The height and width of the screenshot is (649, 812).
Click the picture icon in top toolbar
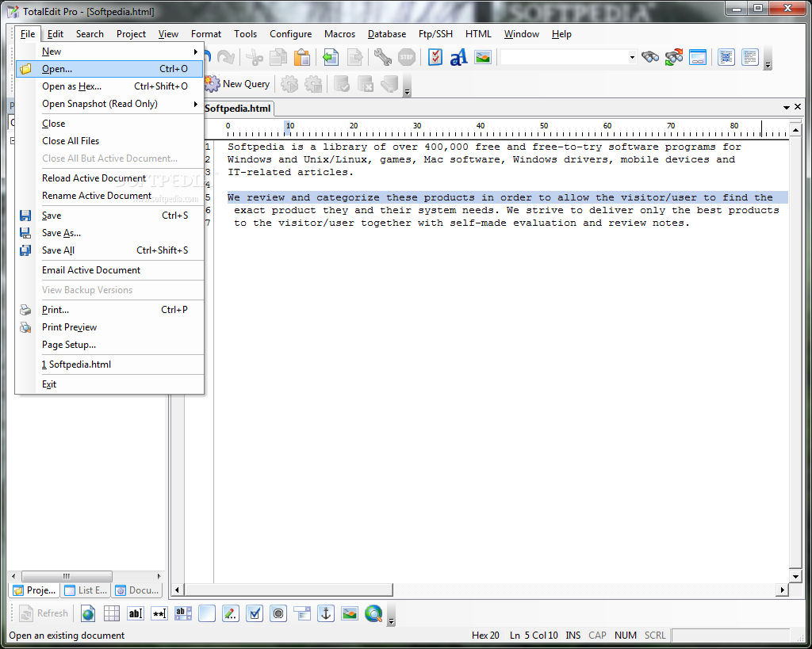(483, 57)
